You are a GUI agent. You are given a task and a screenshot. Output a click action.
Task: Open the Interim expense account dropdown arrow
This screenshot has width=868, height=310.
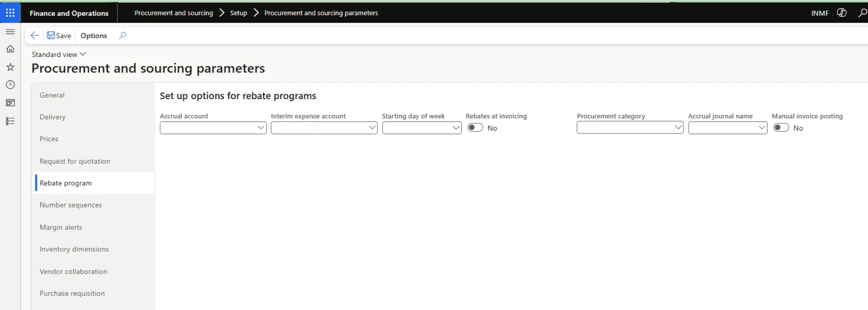coord(372,128)
